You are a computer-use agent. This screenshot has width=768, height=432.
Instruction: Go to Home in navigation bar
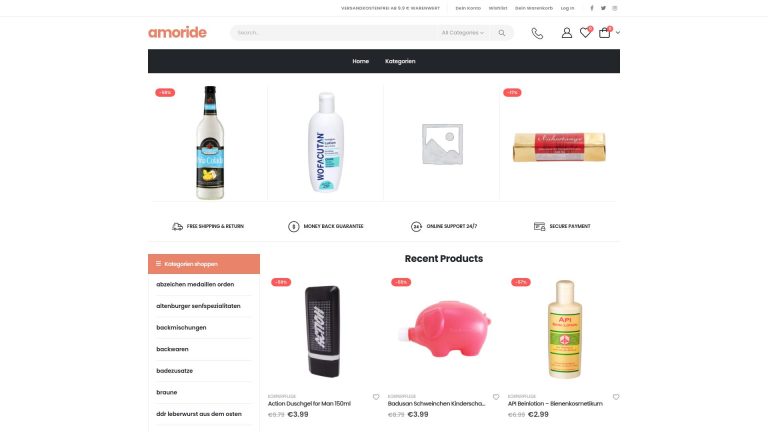(x=360, y=61)
